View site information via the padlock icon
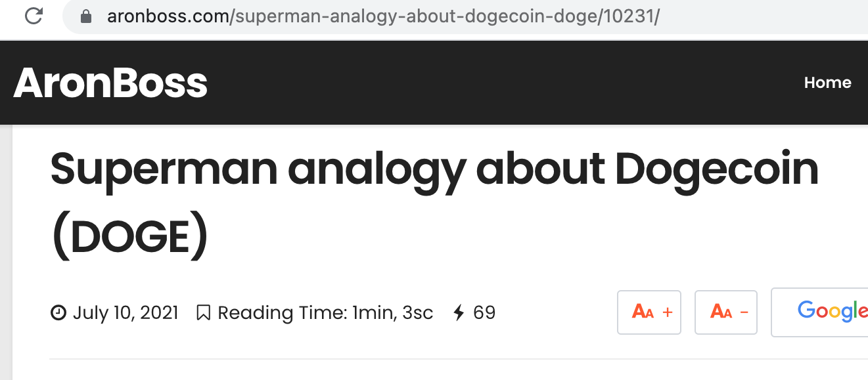This screenshot has height=380, width=868. (85, 16)
